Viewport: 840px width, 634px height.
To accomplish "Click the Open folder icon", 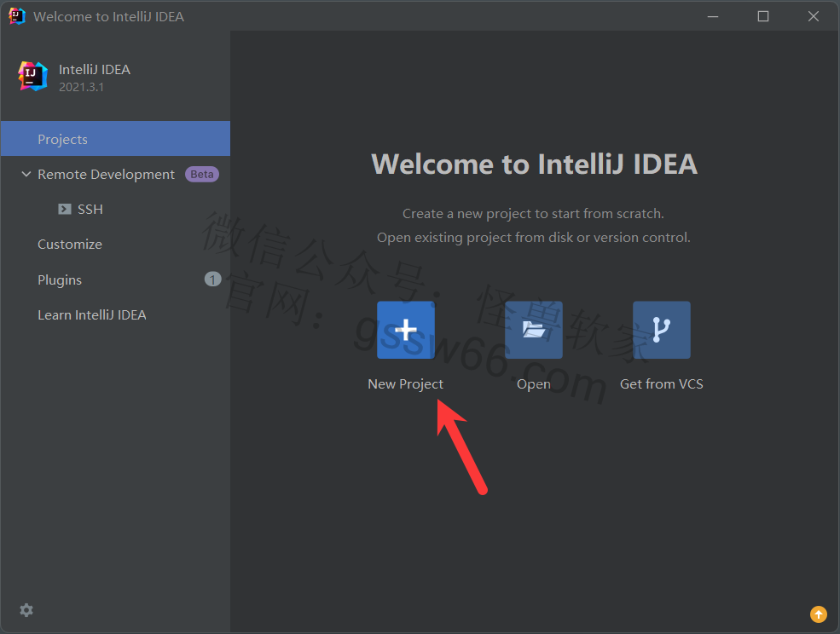I will (x=534, y=330).
